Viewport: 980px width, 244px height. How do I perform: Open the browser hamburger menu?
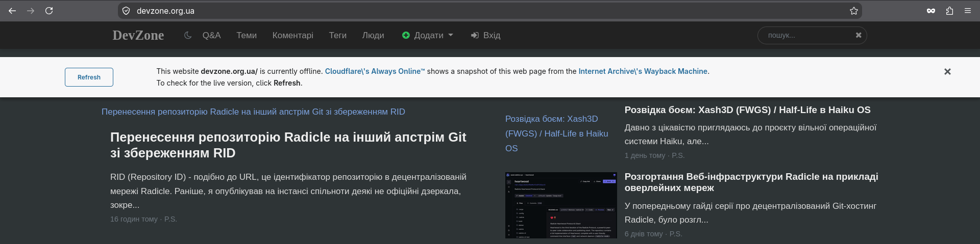click(968, 11)
